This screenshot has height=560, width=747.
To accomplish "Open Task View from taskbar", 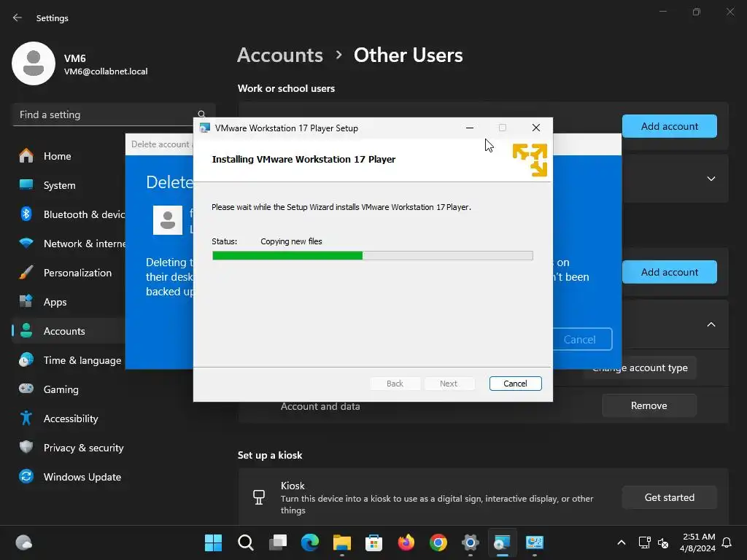I will coord(278,542).
